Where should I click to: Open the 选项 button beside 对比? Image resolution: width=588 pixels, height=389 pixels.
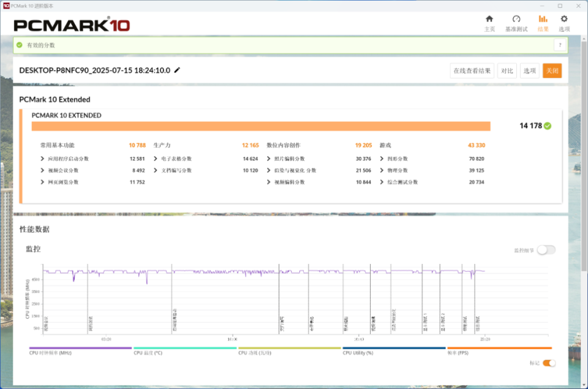529,70
